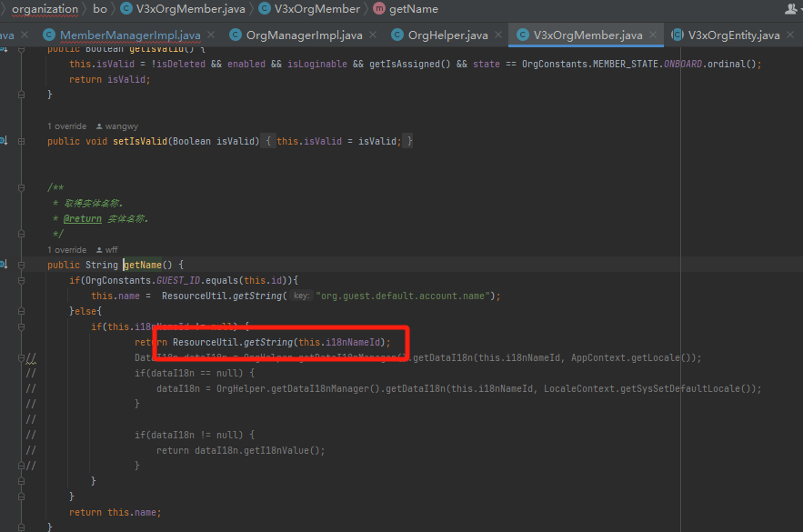Switch to the OrgManagerImpl.java tab
803x532 pixels.
pyautogui.click(x=304, y=35)
